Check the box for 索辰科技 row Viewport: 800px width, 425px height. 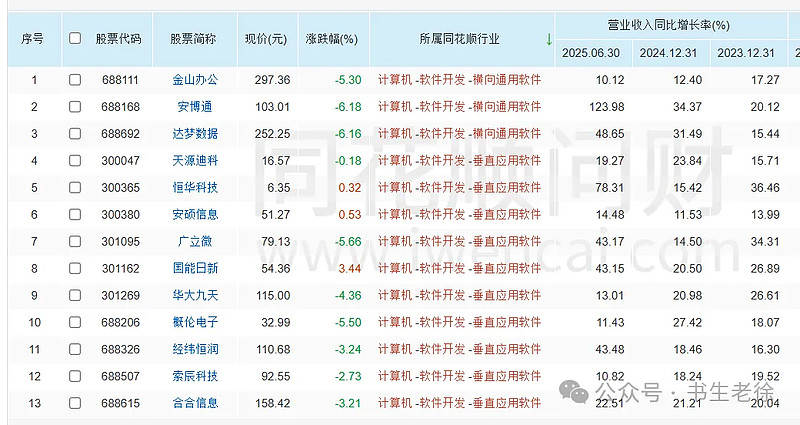pos(75,376)
